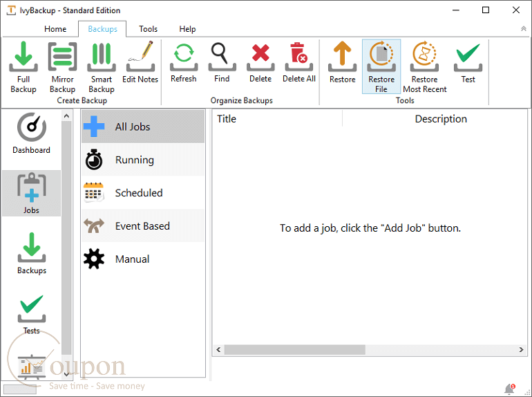Click the job list horizontal scrollbar thumb

(x=295, y=349)
